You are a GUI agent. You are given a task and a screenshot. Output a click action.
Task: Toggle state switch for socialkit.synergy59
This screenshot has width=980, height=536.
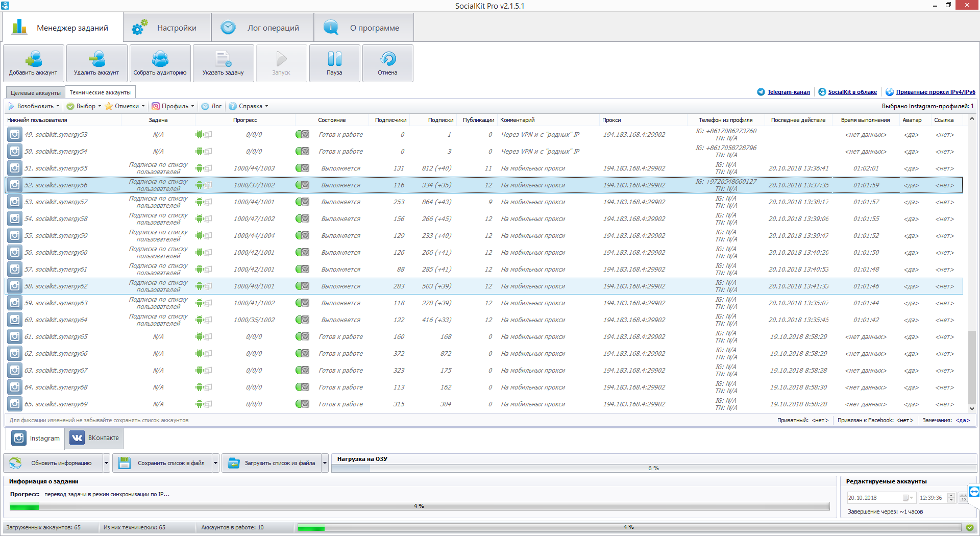coord(302,236)
